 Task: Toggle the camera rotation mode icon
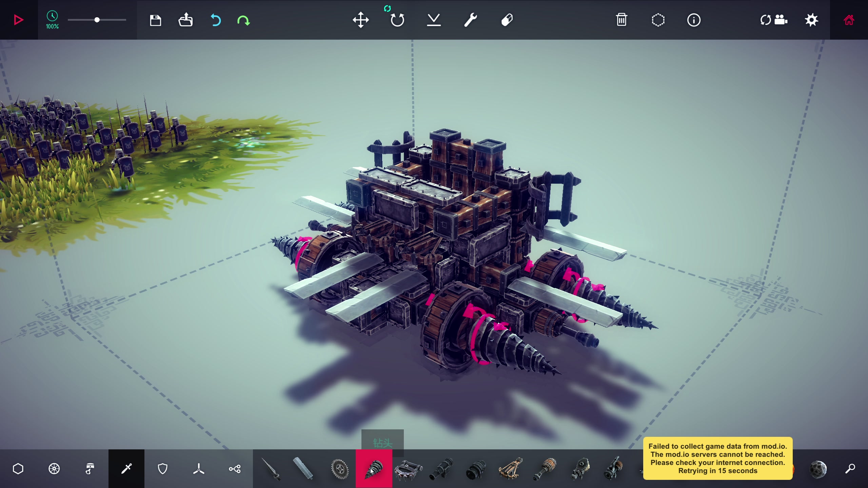coord(774,20)
